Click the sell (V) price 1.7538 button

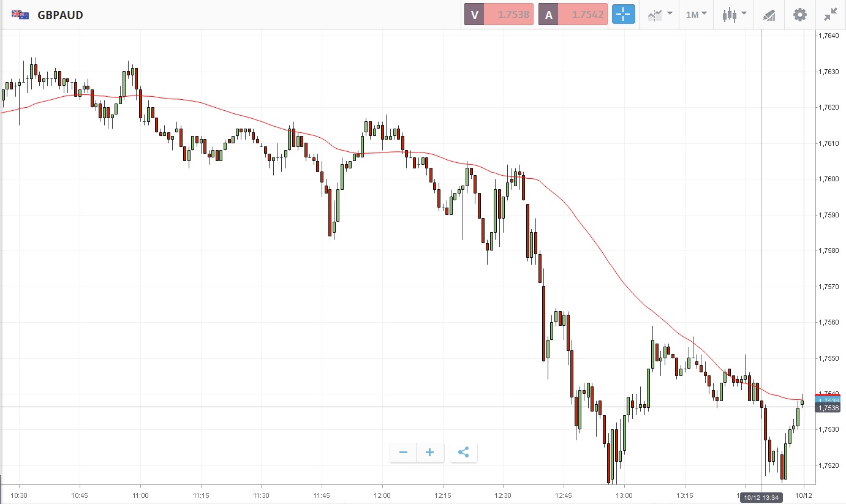[499, 15]
